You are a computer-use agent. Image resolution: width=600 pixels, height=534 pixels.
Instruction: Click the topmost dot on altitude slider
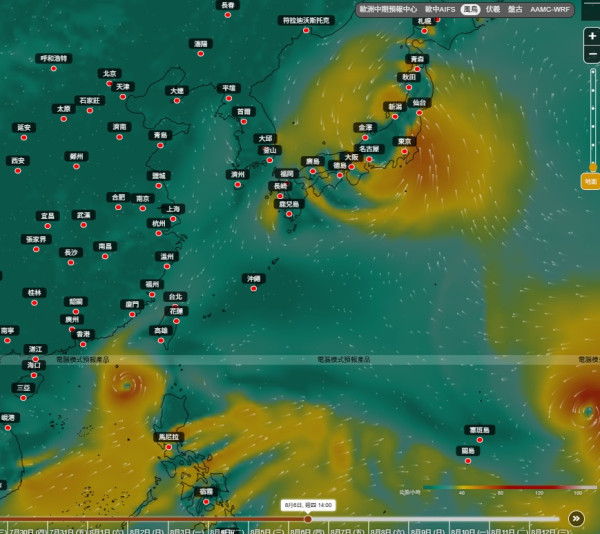tap(593, 72)
